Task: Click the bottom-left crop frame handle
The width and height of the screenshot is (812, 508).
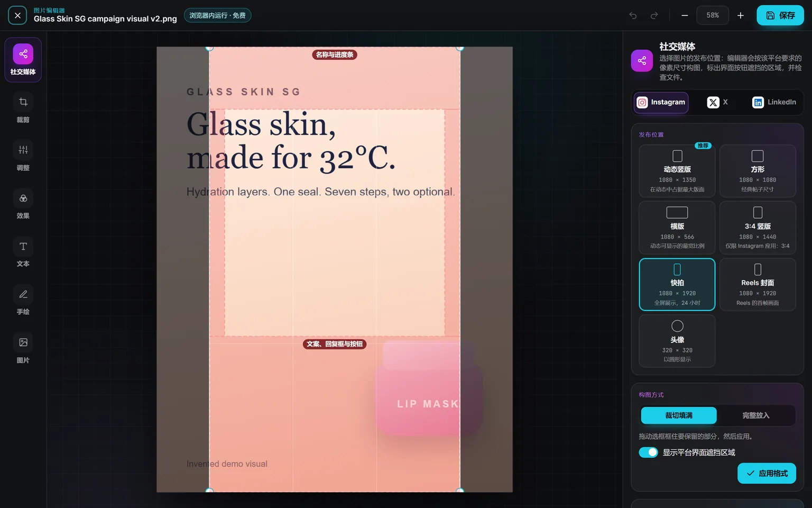Action: click(x=209, y=492)
